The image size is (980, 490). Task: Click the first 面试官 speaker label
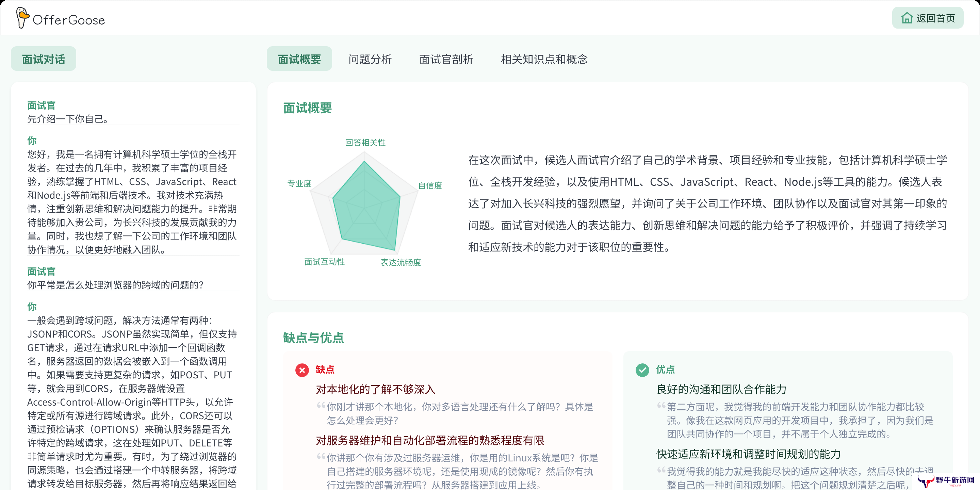coord(41,105)
